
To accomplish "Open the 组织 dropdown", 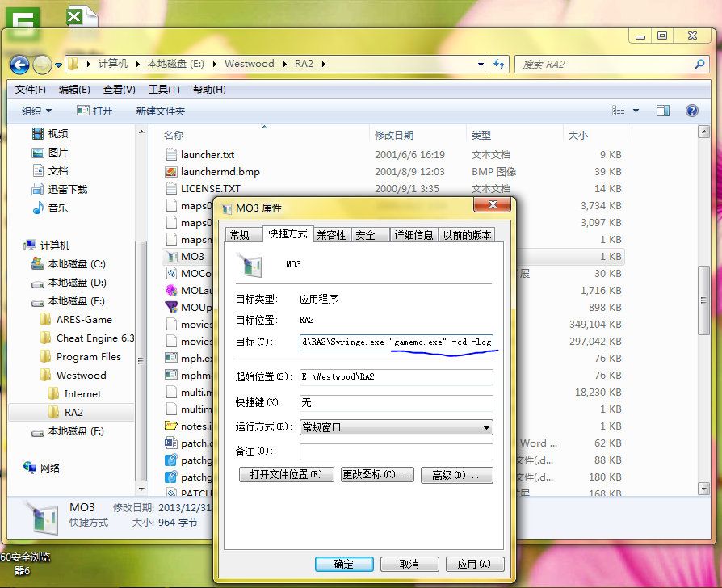I will coord(36,111).
